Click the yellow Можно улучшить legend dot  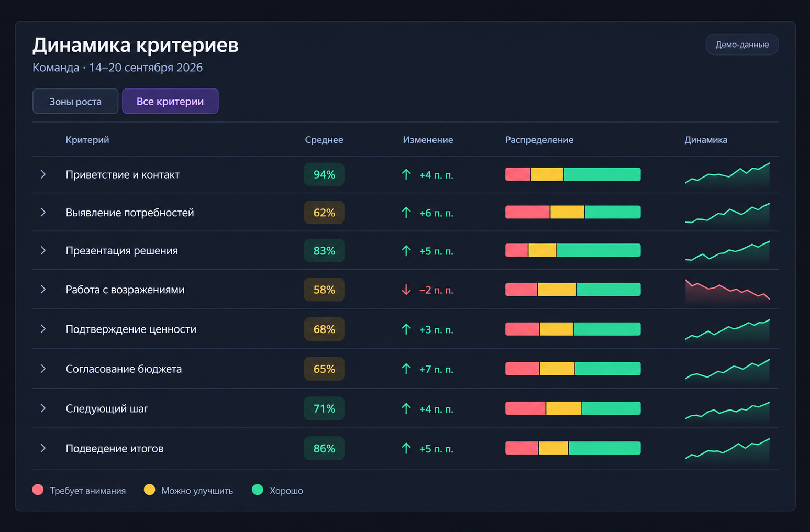coord(150,490)
